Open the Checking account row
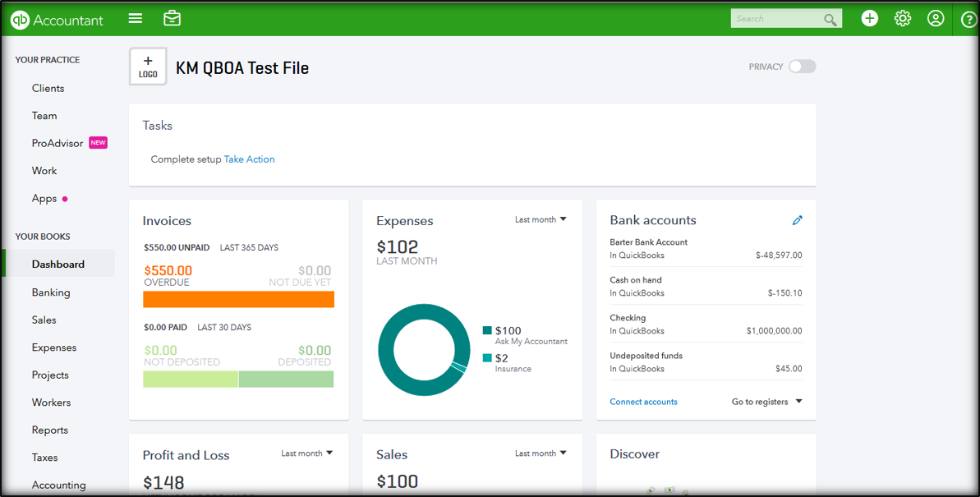Screen dimensions: 980x497 tap(706, 324)
